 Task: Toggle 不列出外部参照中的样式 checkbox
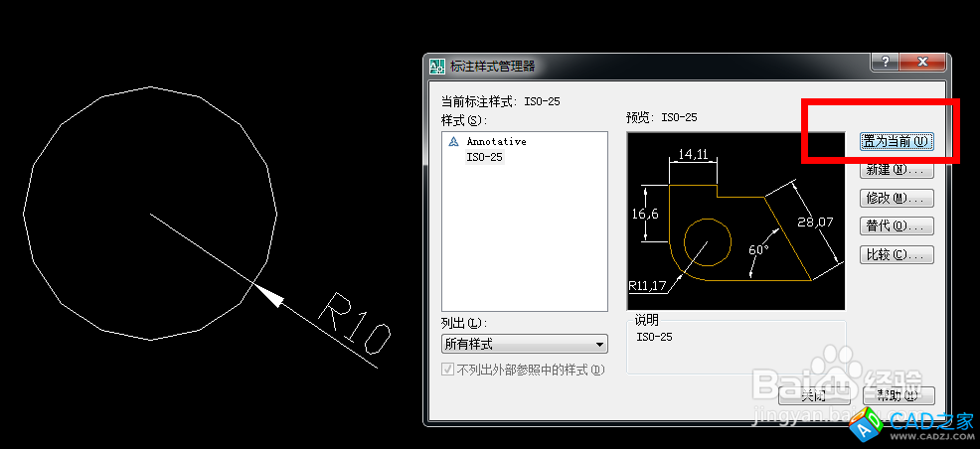point(448,371)
